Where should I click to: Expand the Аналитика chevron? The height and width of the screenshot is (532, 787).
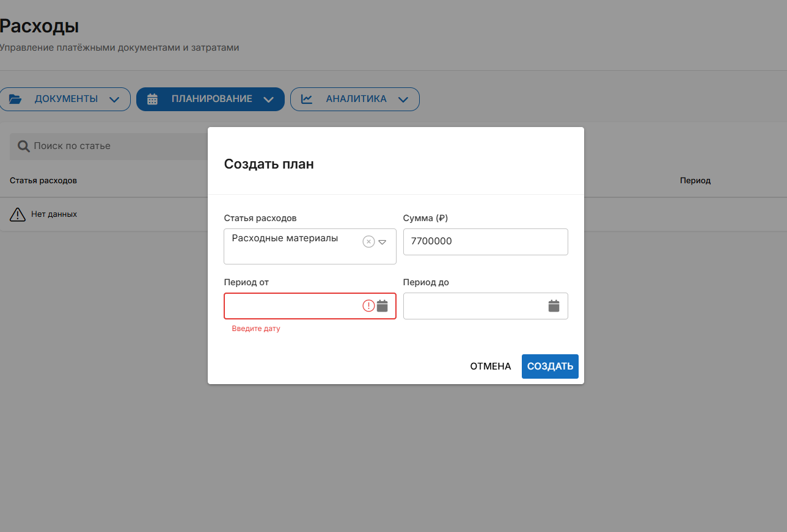(x=403, y=100)
